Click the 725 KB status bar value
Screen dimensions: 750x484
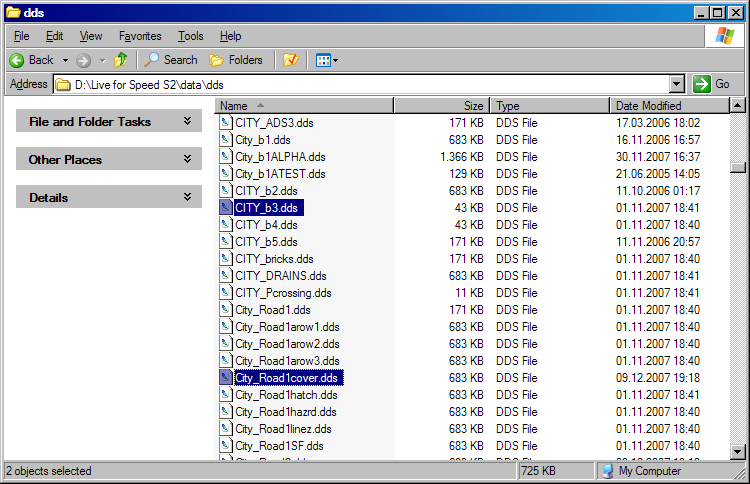(x=539, y=471)
